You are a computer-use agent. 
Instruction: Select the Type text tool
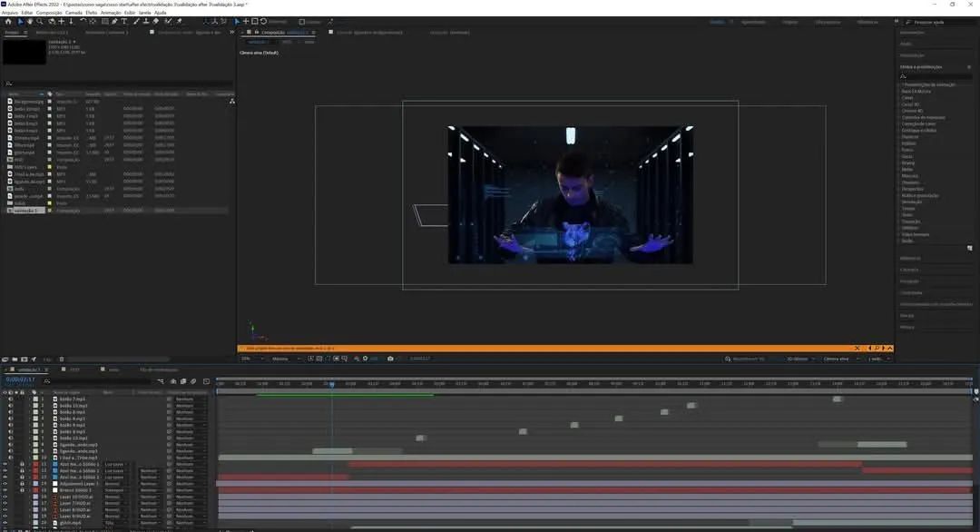pyautogui.click(x=123, y=21)
